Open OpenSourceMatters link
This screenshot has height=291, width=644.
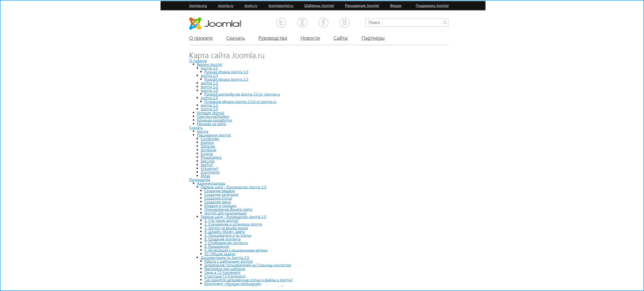tap(213, 117)
